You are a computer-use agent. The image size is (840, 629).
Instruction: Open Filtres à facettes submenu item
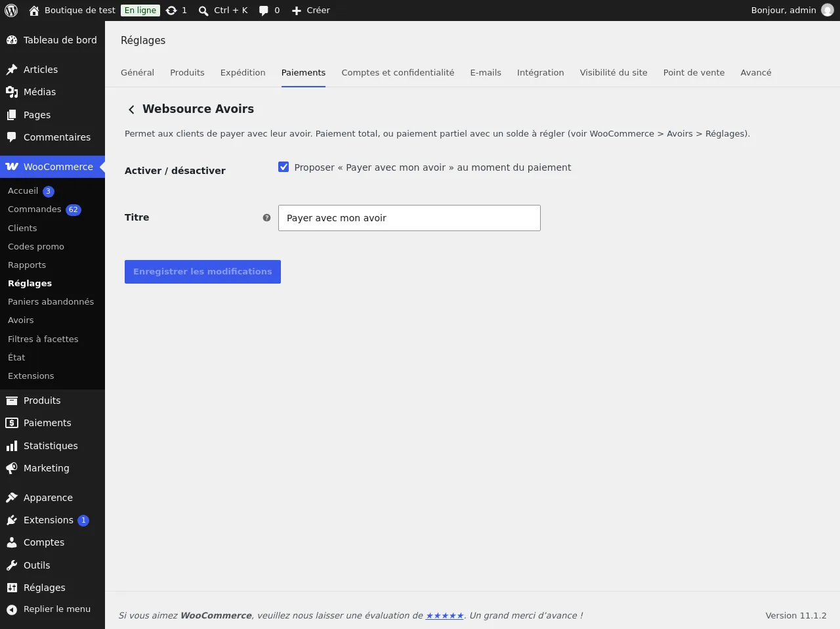click(x=43, y=339)
